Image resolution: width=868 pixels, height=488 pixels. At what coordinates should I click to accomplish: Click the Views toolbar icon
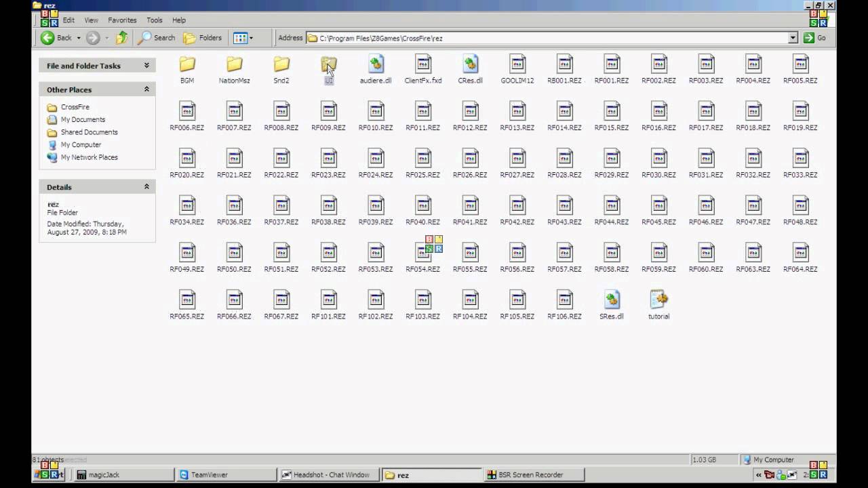tap(240, 38)
